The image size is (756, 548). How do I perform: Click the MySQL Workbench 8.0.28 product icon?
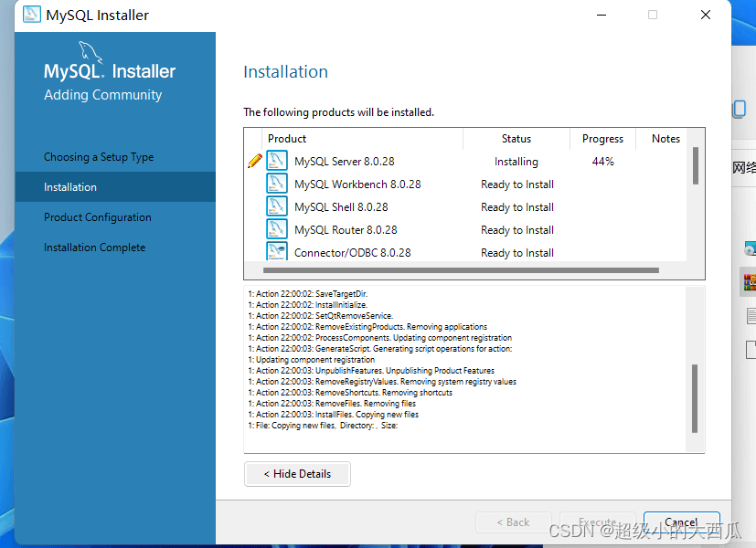tap(277, 184)
